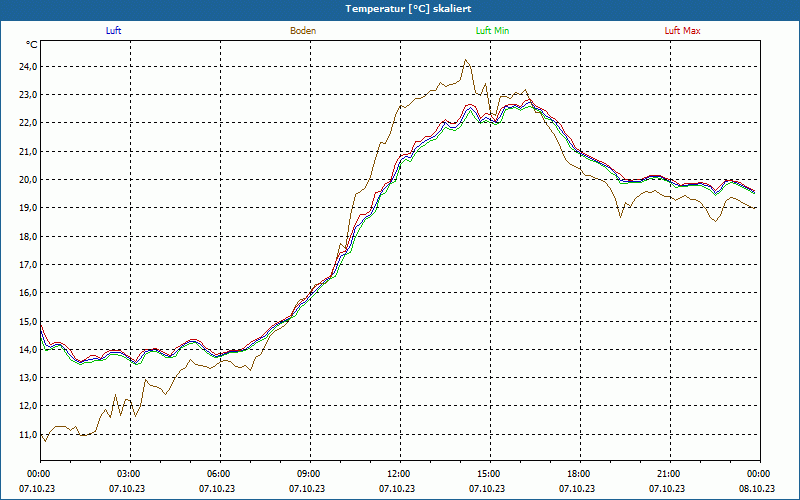The image size is (800, 500).
Task: Click the Luft legend label
Action: tap(113, 31)
